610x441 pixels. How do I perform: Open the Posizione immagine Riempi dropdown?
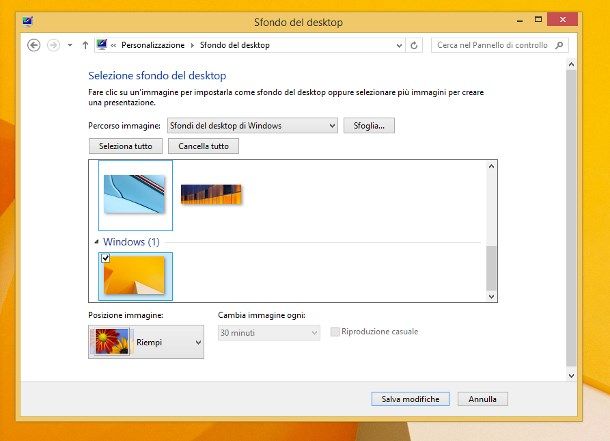click(x=146, y=342)
